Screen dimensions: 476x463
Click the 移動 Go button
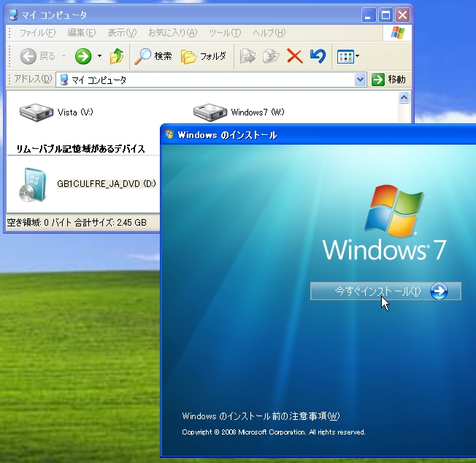pos(388,80)
